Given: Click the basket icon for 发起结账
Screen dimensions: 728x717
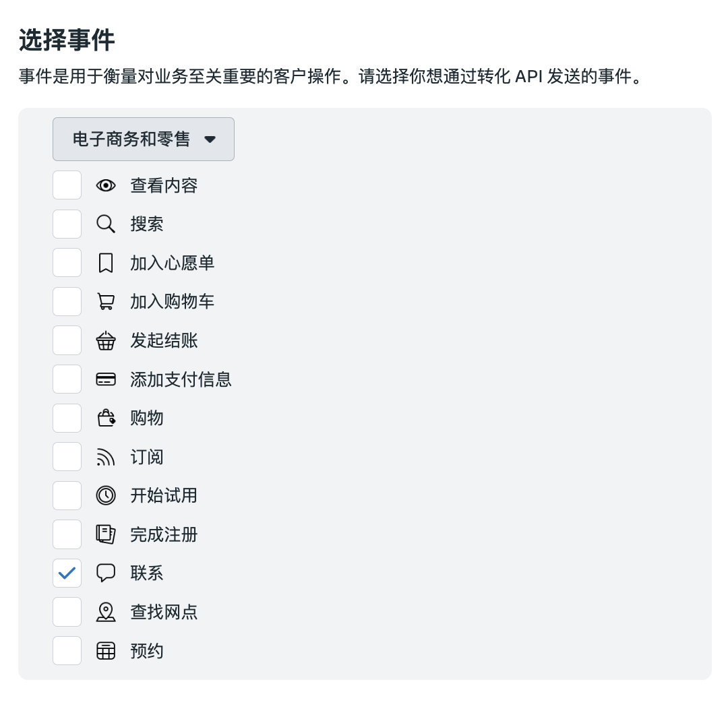Looking at the screenshot, I should coord(106,341).
